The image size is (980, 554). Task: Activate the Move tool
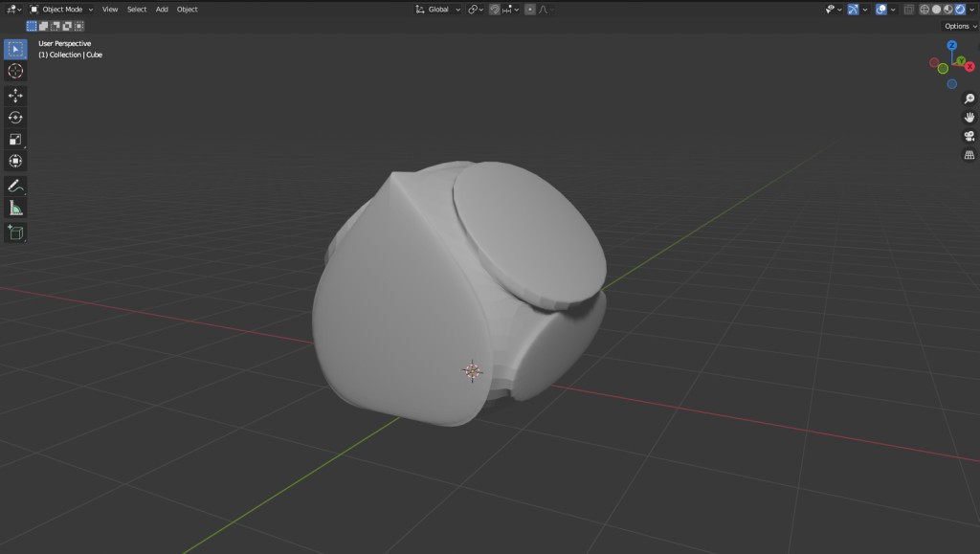coord(15,96)
